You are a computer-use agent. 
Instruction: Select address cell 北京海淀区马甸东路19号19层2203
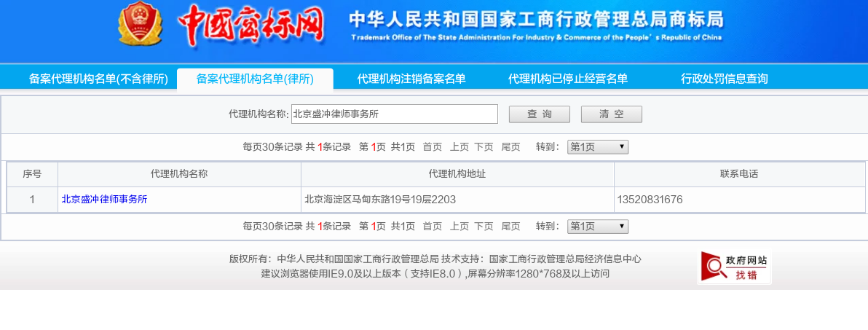pos(457,200)
